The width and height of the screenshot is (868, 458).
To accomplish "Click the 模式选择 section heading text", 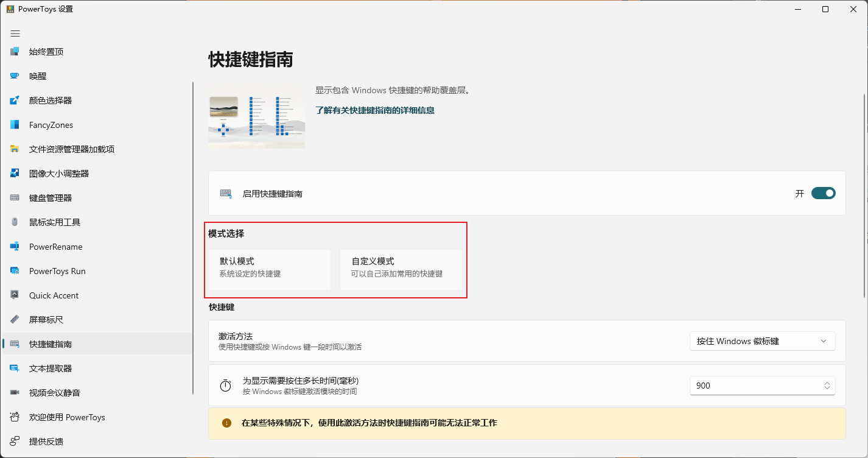I will (226, 233).
